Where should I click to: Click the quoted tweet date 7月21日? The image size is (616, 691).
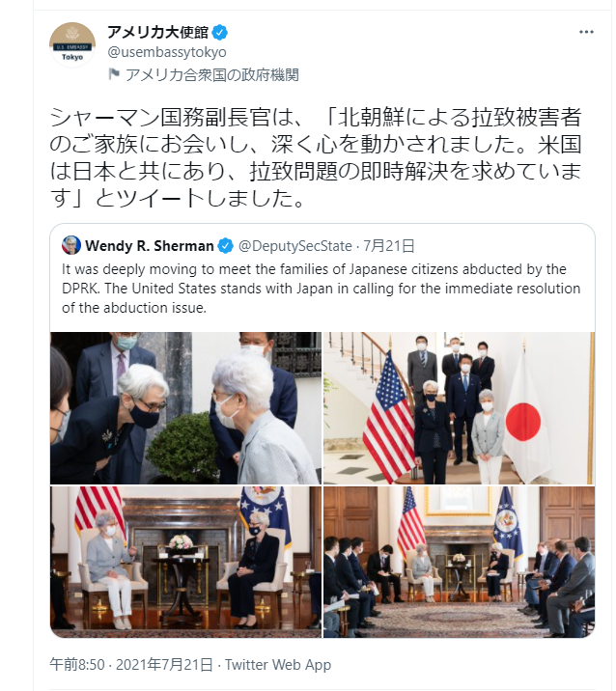388,245
